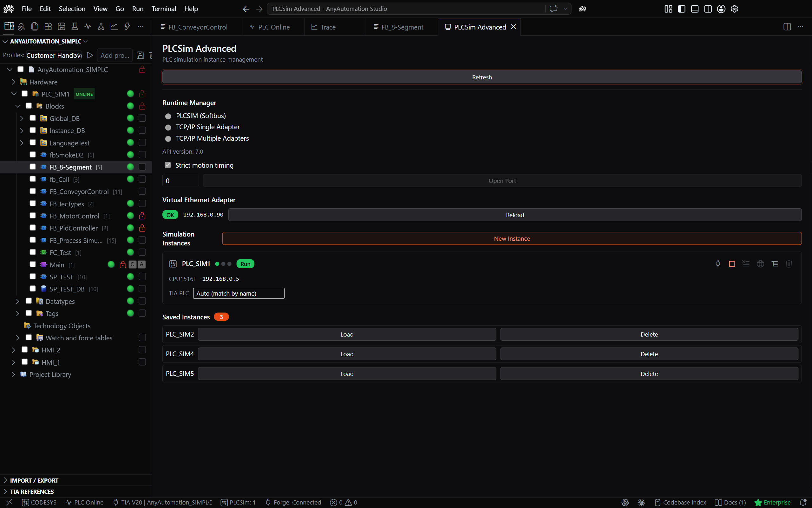Click the command center search box
The image size is (812, 508).
tap(406, 9)
